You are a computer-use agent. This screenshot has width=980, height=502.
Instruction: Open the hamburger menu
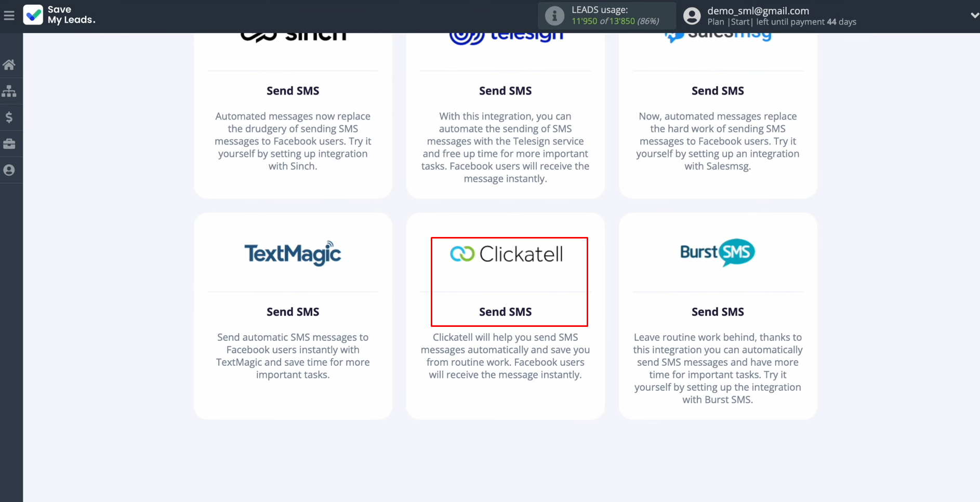[x=9, y=16]
